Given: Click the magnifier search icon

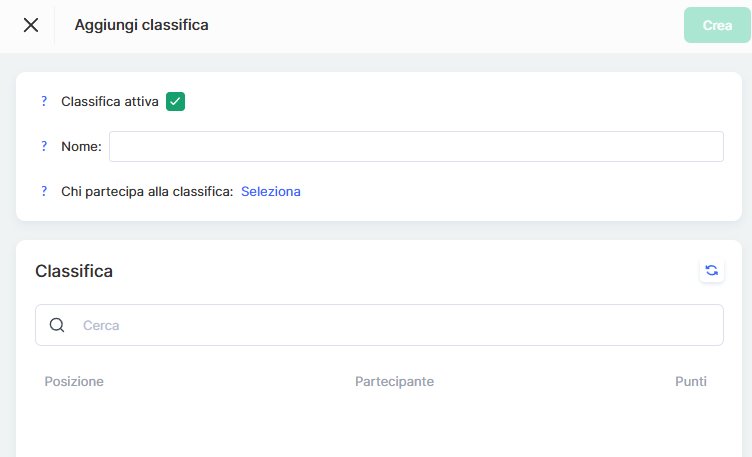Looking at the screenshot, I should click(57, 325).
